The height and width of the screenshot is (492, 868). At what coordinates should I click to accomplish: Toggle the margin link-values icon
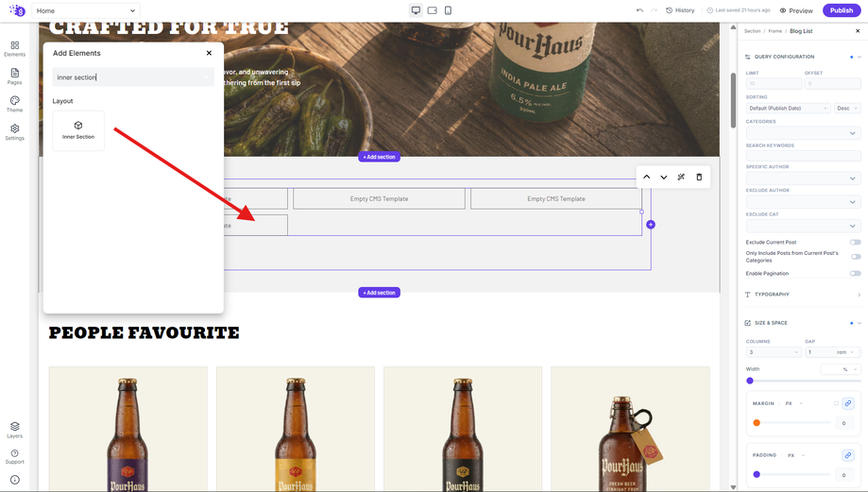847,403
